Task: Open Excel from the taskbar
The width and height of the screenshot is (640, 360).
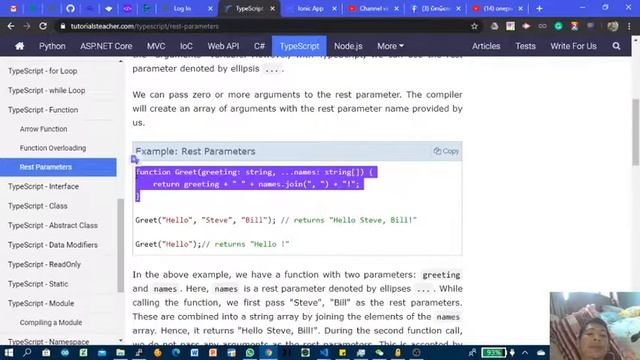Action: tap(83, 353)
